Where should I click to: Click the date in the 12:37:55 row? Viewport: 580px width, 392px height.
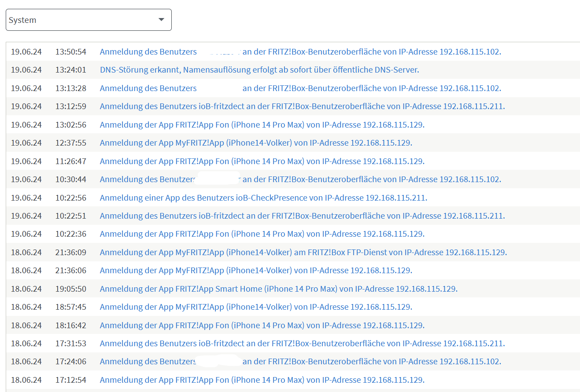[26, 143]
